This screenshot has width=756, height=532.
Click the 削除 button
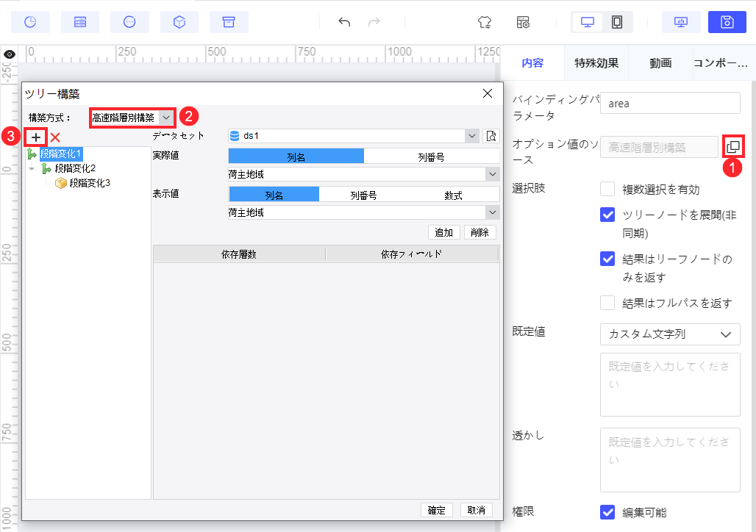pos(479,232)
